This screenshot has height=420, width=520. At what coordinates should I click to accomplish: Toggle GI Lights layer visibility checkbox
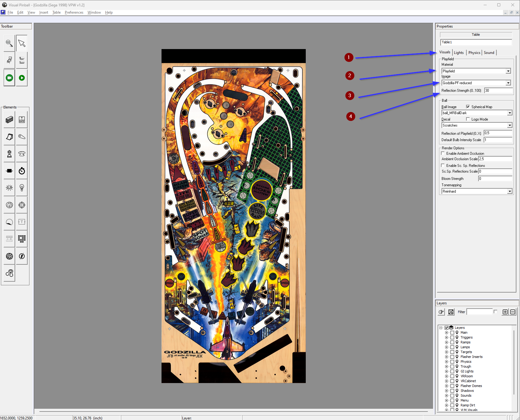tap(452, 371)
